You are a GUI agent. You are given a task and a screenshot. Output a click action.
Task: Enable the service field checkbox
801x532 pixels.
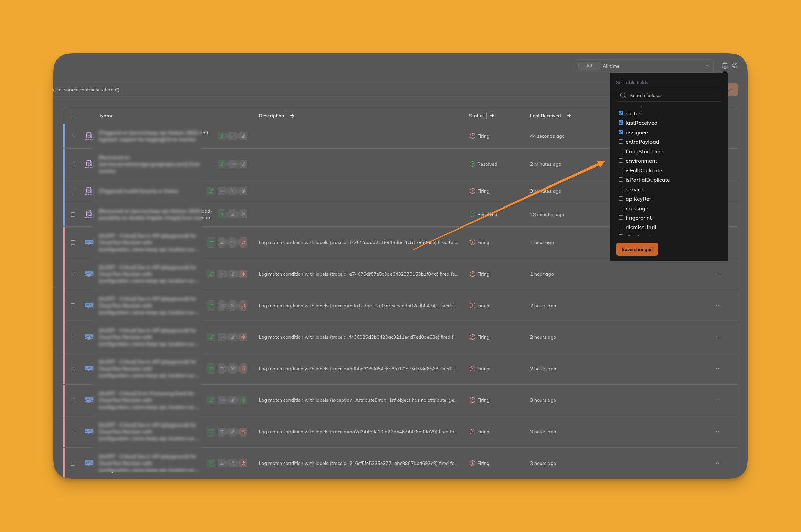[621, 189]
